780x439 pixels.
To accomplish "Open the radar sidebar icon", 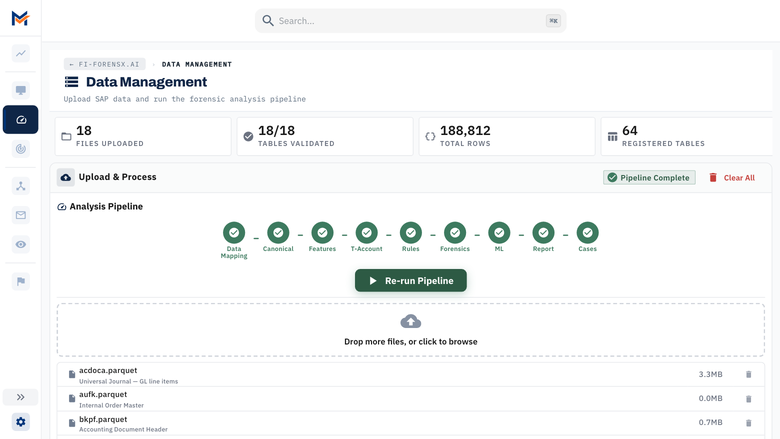I will (x=20, y=149).
